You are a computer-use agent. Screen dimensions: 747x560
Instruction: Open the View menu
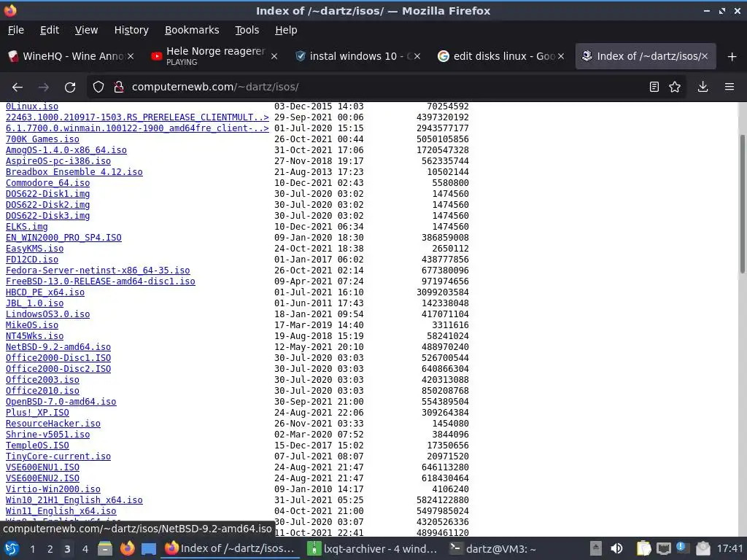point(86,30)
